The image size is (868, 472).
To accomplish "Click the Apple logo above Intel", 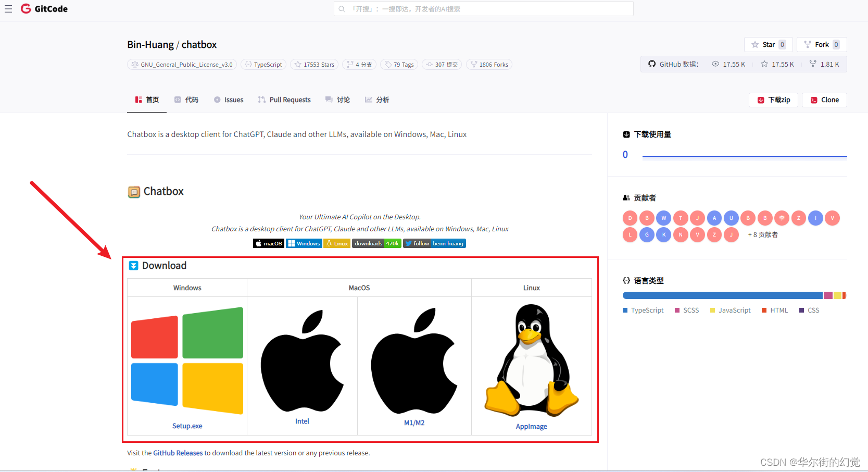I will tap(302, 361).
